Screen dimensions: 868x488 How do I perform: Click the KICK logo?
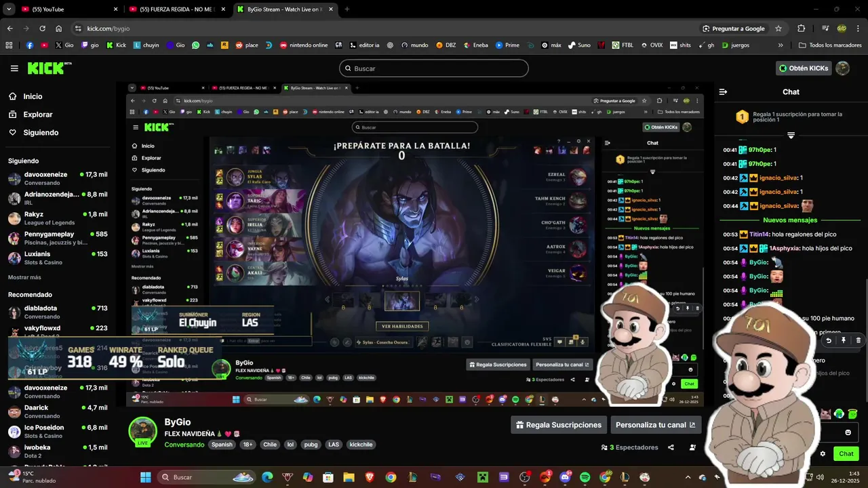click(50, 68)
